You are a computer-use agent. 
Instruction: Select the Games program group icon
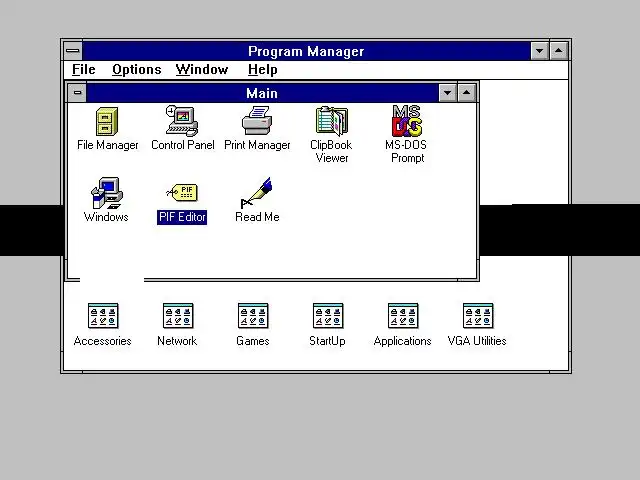tap(253, 316)
